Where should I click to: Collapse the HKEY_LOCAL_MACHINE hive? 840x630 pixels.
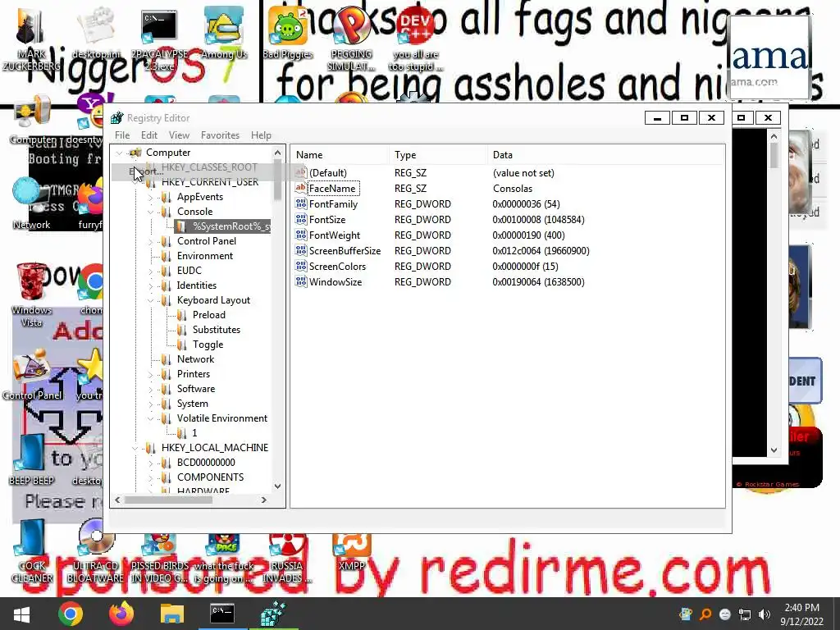click(x=135, y=448)
